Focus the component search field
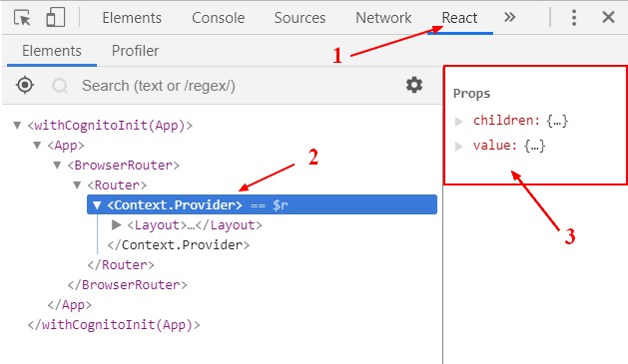This screenshot has height=364, width=628. pyautogui.click(x=237, y=86)
